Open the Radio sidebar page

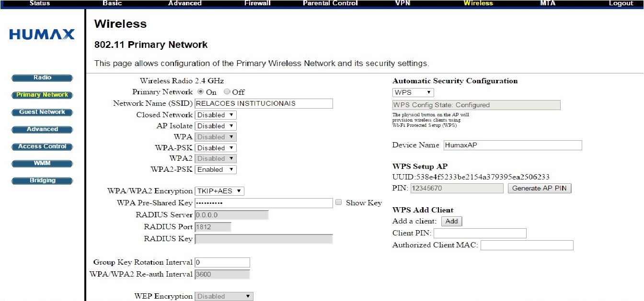[42, 78]
